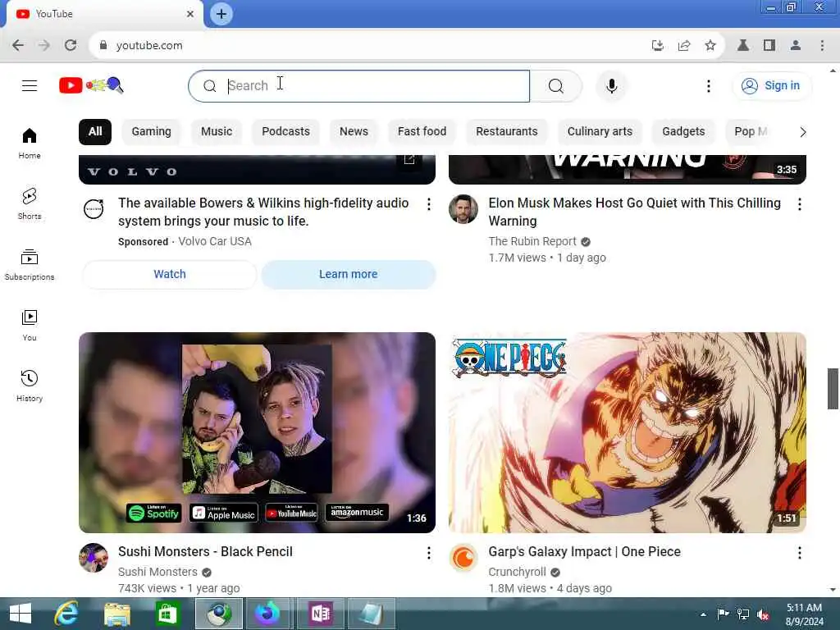This screenshot has width=840, height=630.
Task: Open options menu for Elon Musk video
Action: (799, 204)
